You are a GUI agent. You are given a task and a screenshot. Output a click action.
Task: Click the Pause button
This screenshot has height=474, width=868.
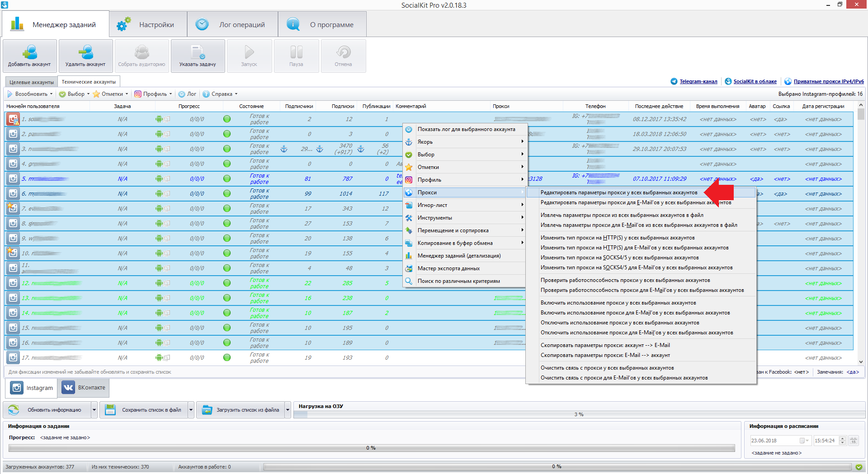296,56
